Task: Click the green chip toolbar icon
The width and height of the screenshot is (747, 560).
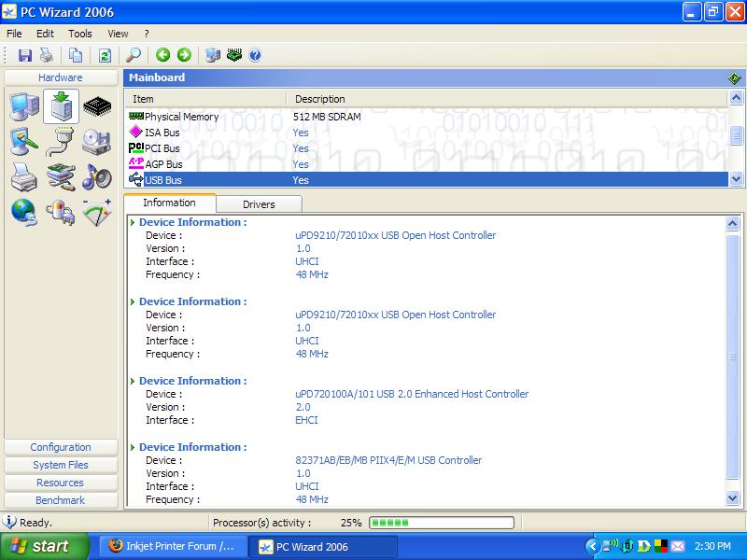Action: pos(234,55)
